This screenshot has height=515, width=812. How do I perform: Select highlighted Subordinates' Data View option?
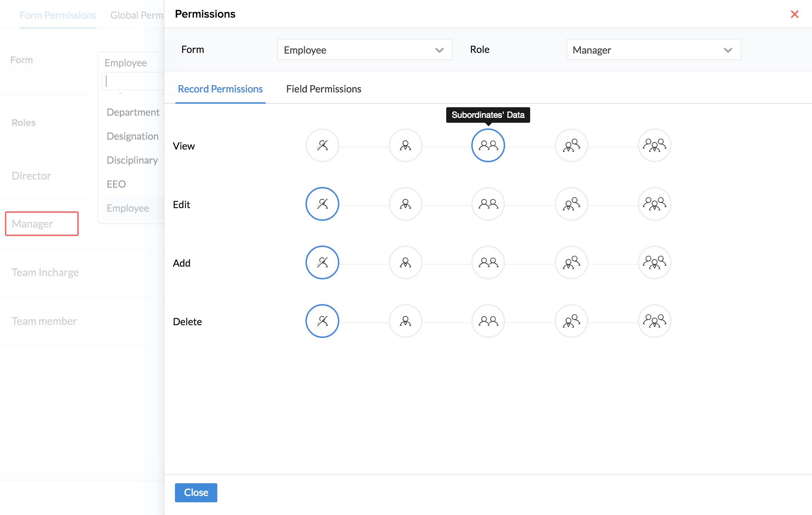(488, 145)
